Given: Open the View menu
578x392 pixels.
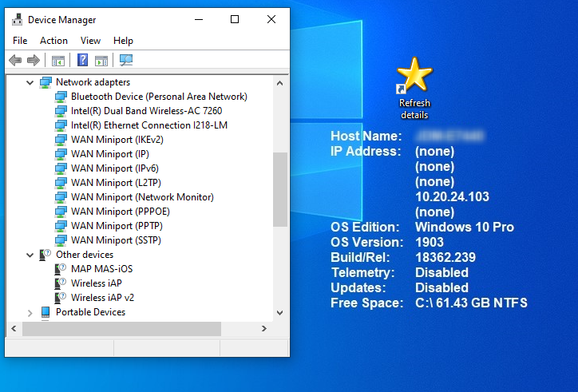Looking at the screenshot, I should (90, 41).
